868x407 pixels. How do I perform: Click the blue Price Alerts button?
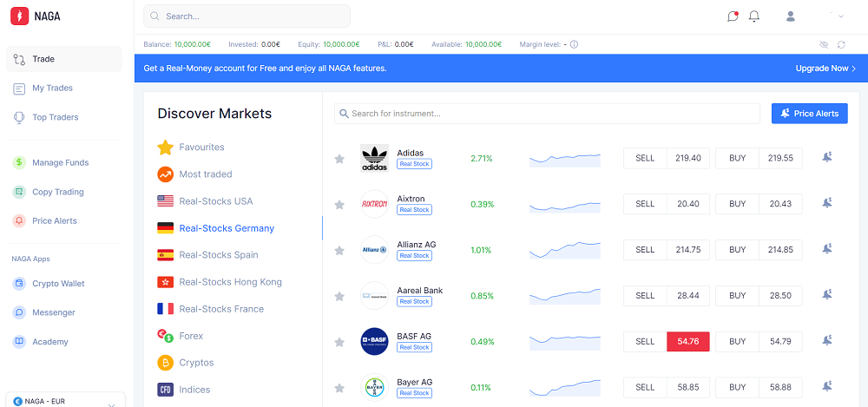(x=809, y=114)
